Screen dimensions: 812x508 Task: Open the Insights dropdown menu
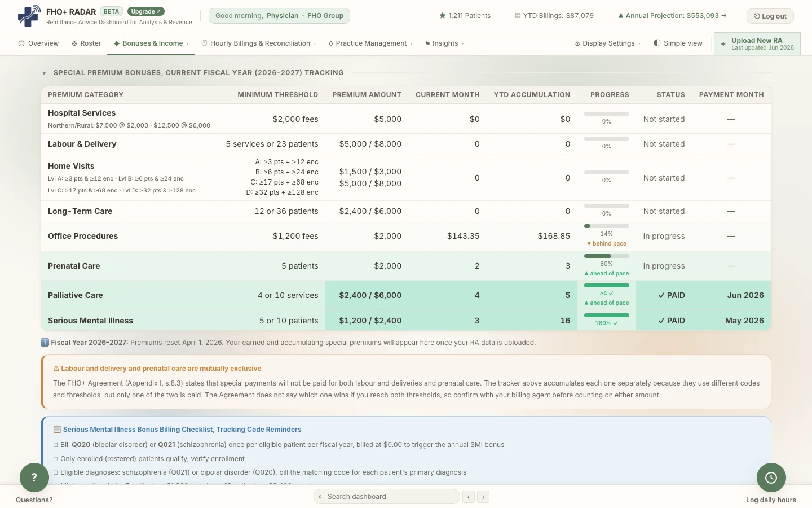[444, 43]
